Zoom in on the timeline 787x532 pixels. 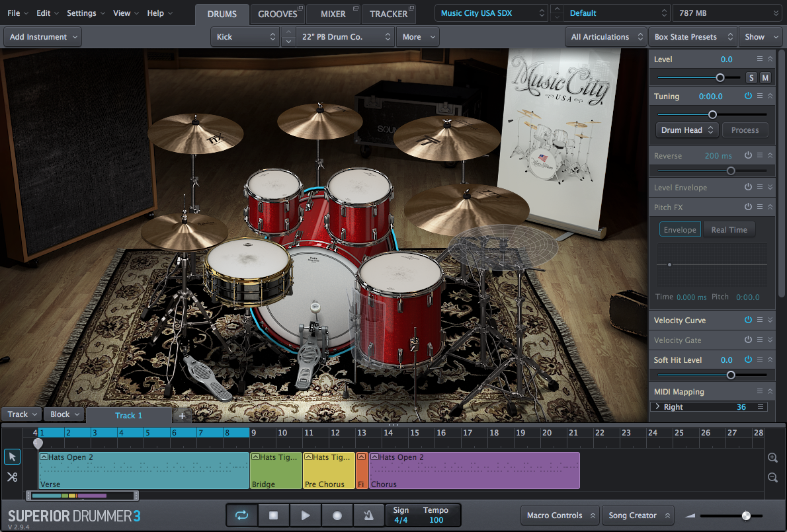click(x=772, y=458)
